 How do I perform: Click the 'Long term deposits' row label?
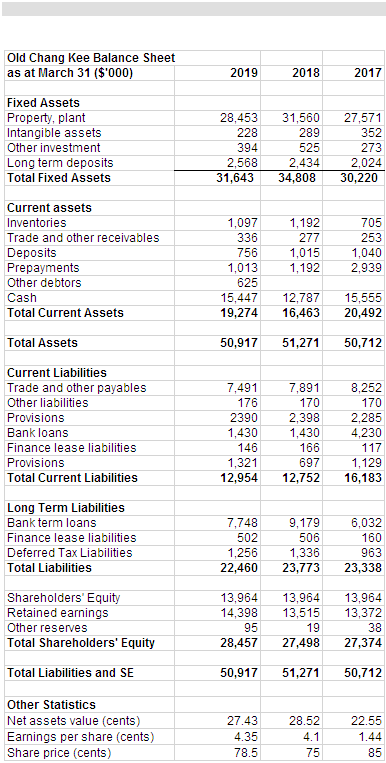point(60,163)
